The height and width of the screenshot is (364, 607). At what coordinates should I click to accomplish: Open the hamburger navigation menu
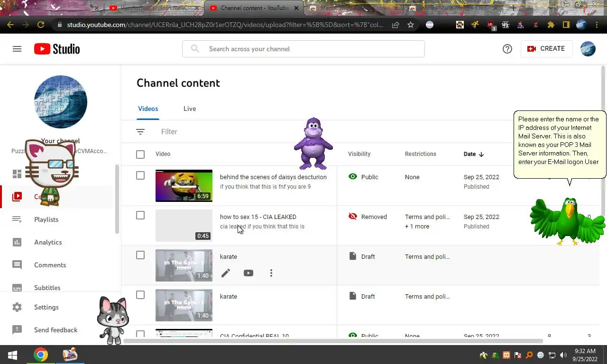17,49
